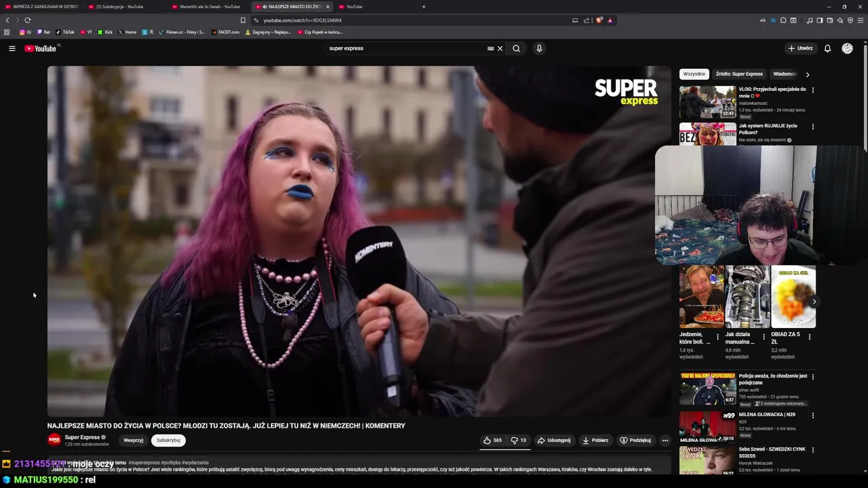The height and width of the screenshot is (488, 868).
Task: Open the account avatar menu
Action: [847, 48]
